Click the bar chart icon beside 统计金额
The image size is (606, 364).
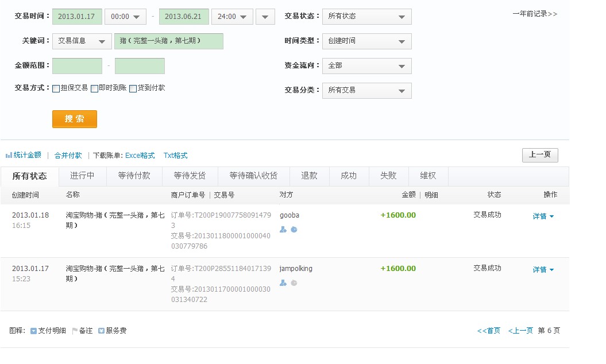9,155
